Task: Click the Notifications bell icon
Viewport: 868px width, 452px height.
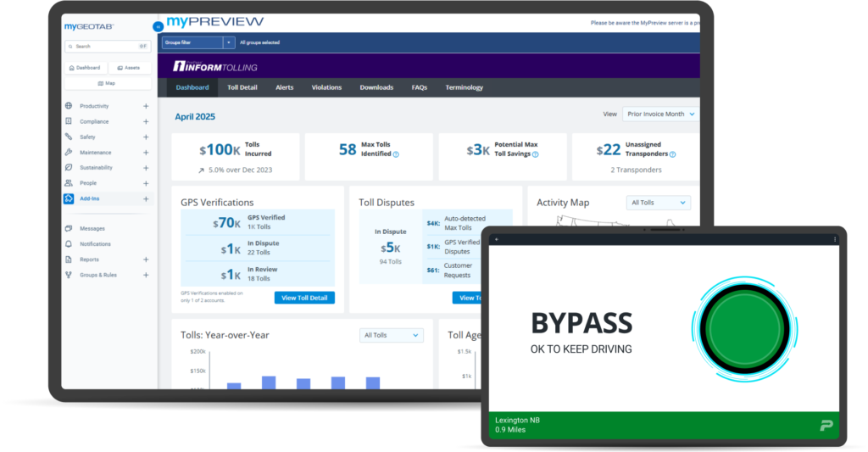Action: tap(69, 243)
